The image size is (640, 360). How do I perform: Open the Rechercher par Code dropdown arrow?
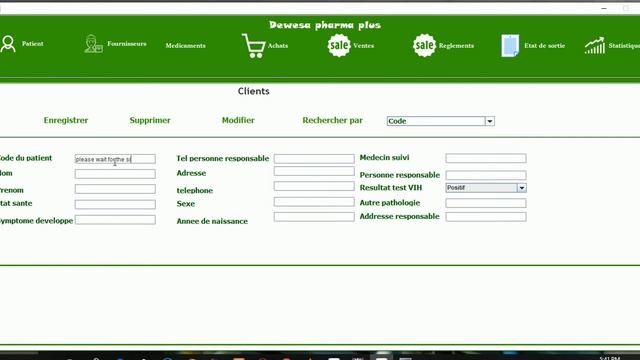tap(490, 121)
